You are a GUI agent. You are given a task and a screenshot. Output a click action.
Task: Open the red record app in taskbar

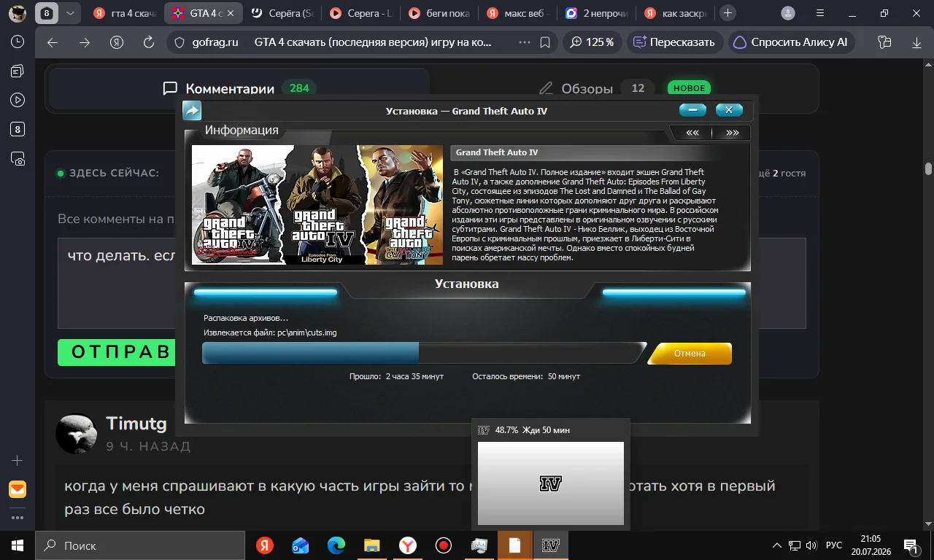(x=444, y=545)
